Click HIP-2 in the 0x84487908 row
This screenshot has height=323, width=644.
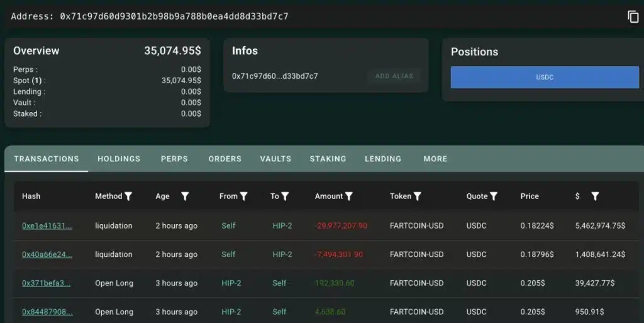231,312
